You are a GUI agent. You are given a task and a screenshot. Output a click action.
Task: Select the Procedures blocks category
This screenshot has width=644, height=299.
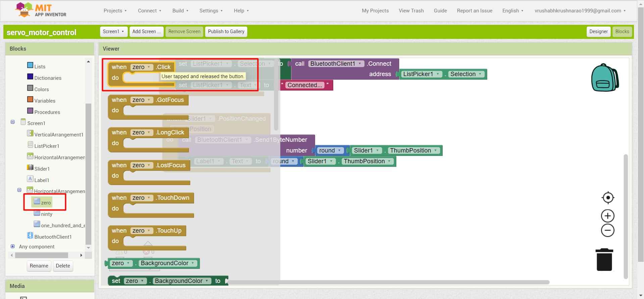(x=44, y=112)
